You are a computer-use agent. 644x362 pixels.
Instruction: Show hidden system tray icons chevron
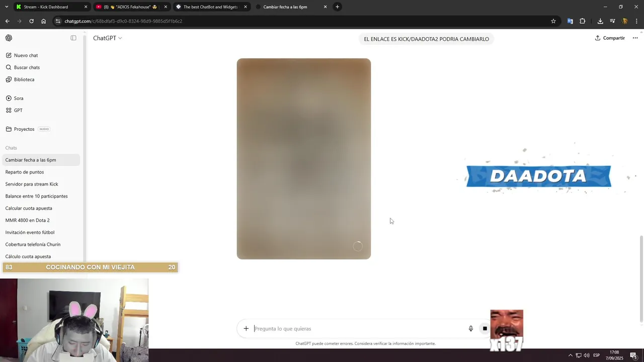pyautogui.click(x=571, y=355)
